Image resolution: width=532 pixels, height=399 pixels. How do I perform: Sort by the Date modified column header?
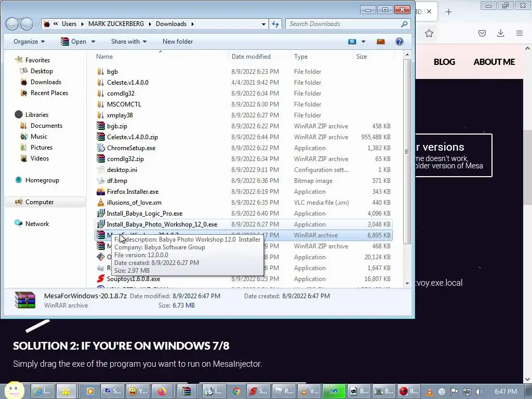pyautogui.click(x=251, y=56)
